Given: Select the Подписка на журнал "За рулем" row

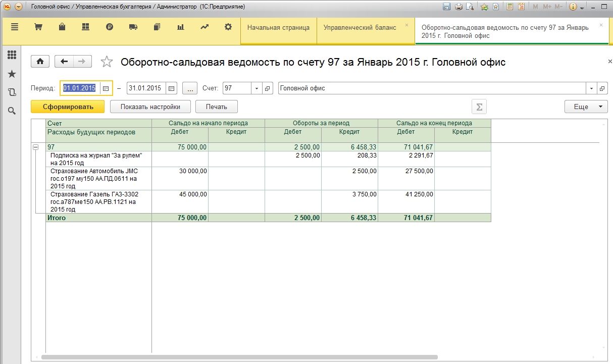Looking at the screenshot, I should tap(268, 159).
